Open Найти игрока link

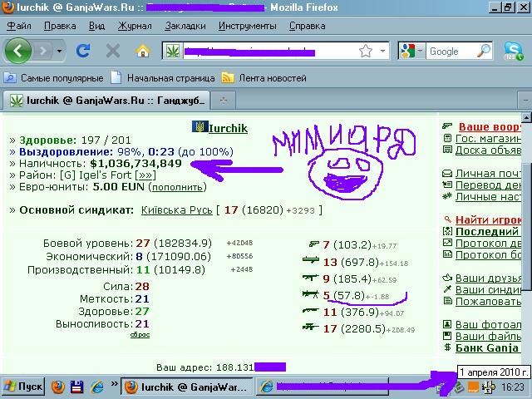[488, 219]
